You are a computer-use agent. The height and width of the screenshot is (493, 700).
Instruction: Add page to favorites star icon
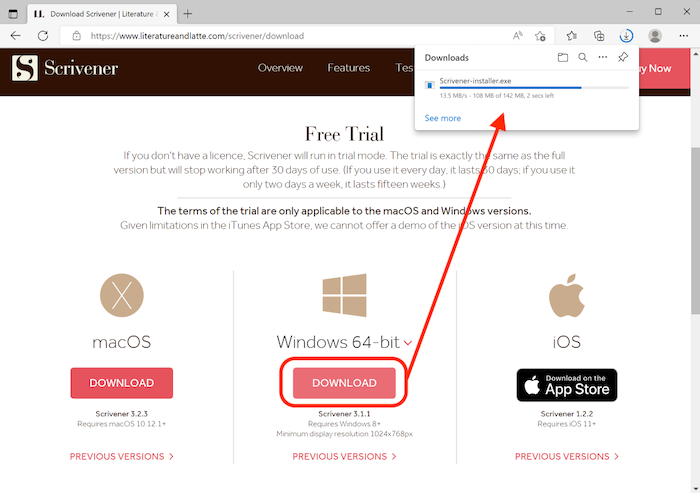pos(540,36)
